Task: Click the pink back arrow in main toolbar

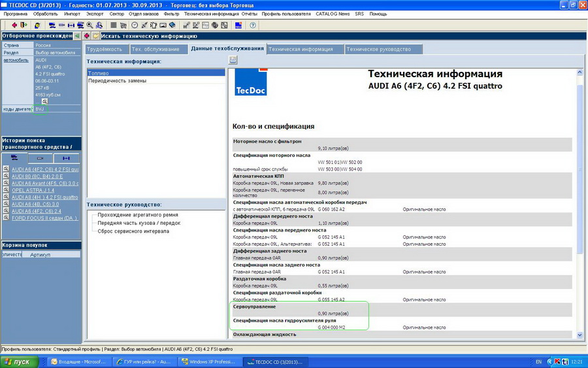Action: (14, 25)
